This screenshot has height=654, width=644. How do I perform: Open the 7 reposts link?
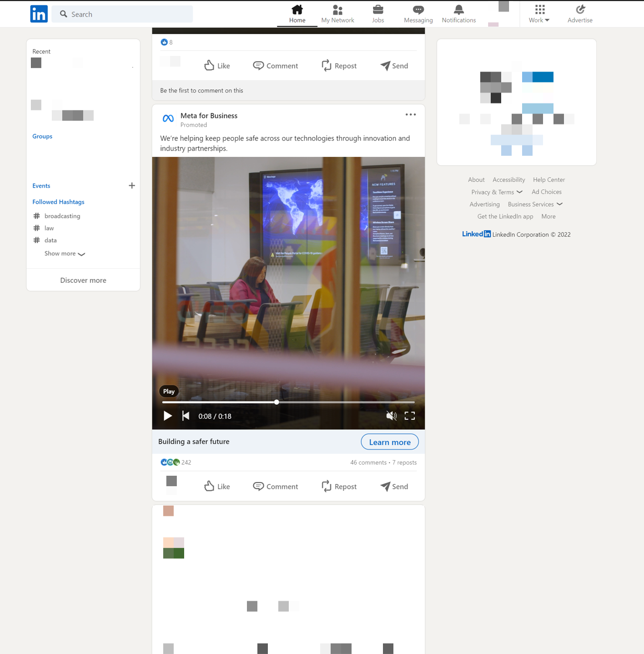tap(404, 462)
